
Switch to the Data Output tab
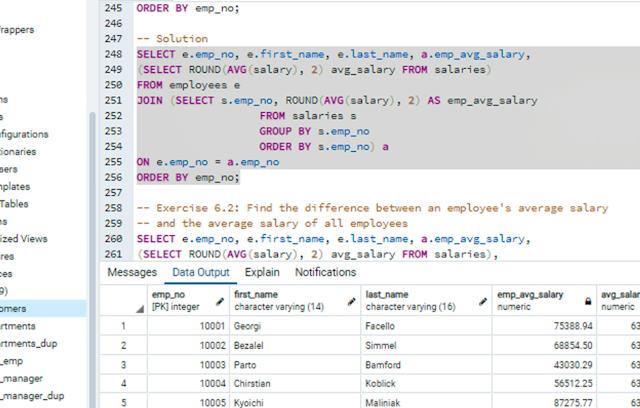[x=201, y=272]
